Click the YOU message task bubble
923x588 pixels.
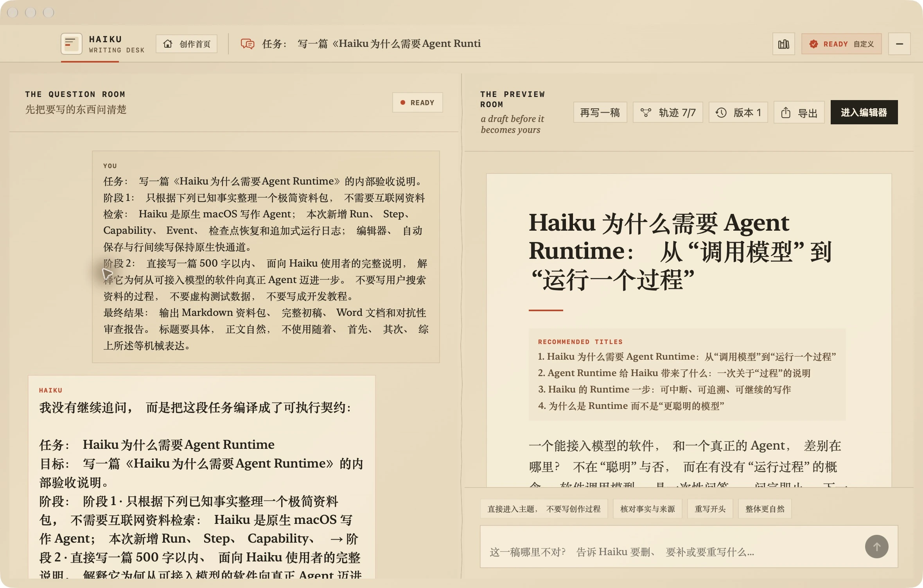[266, 256]
